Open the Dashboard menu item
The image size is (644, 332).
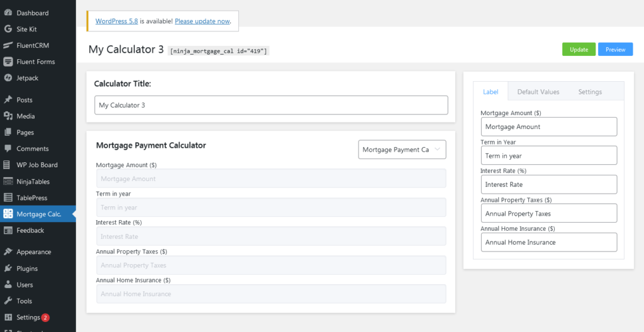click(38, 13)
